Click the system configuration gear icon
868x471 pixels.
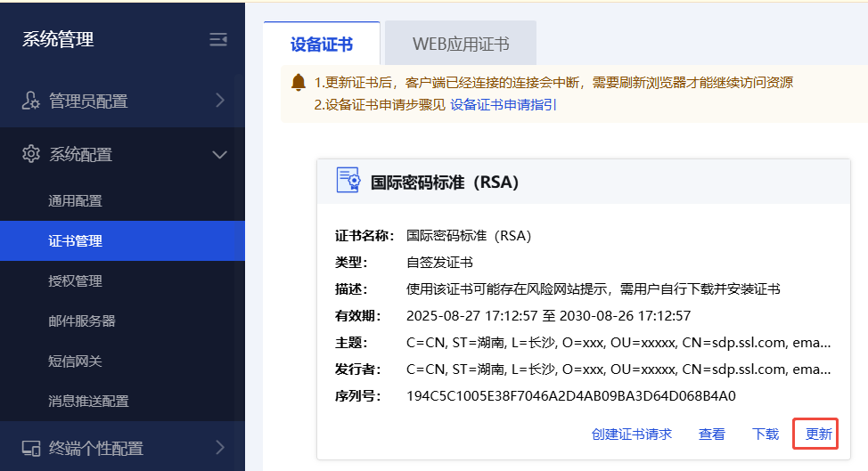[x=30, y=154]
